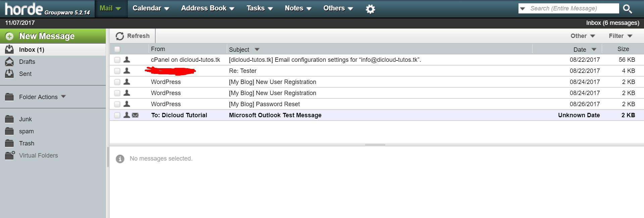Click the person icon beside cPanel message

tap(127, 60)
